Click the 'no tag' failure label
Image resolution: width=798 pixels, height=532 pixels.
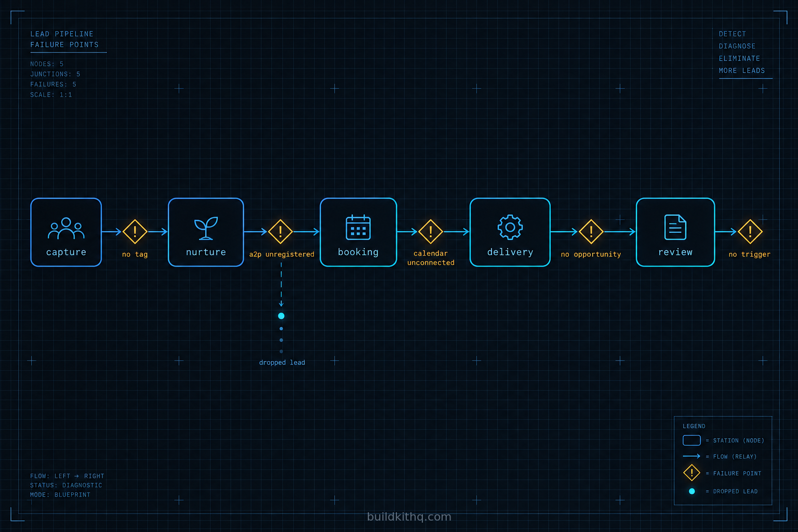tap(135, 254)
